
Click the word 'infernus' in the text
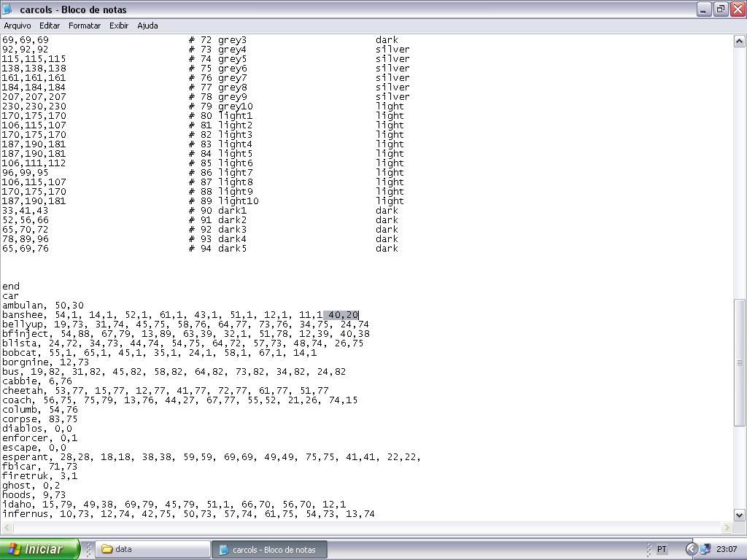tap(26, 515)
